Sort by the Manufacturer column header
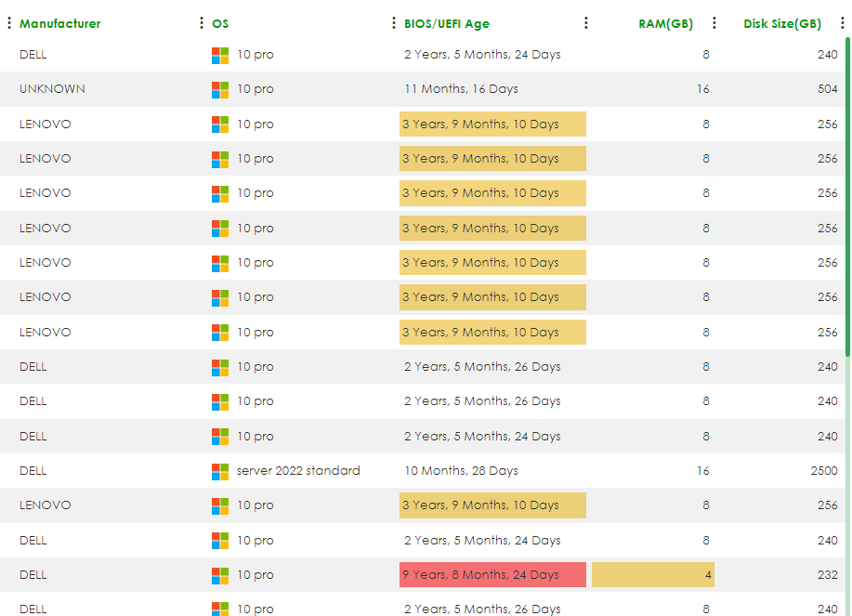This screenshot has height=616, width=852. pyautogui.click(x=59, y=23)
